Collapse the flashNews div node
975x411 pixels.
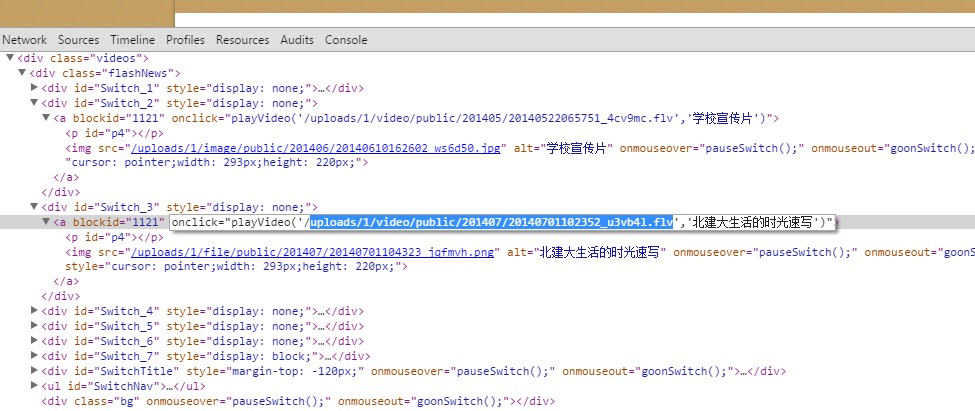point(22,74)
